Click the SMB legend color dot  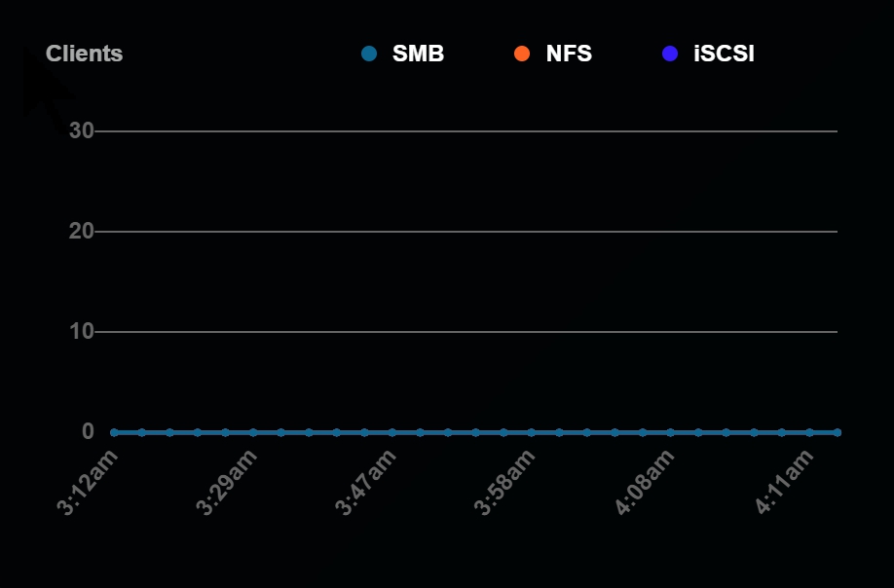[368, 55]
